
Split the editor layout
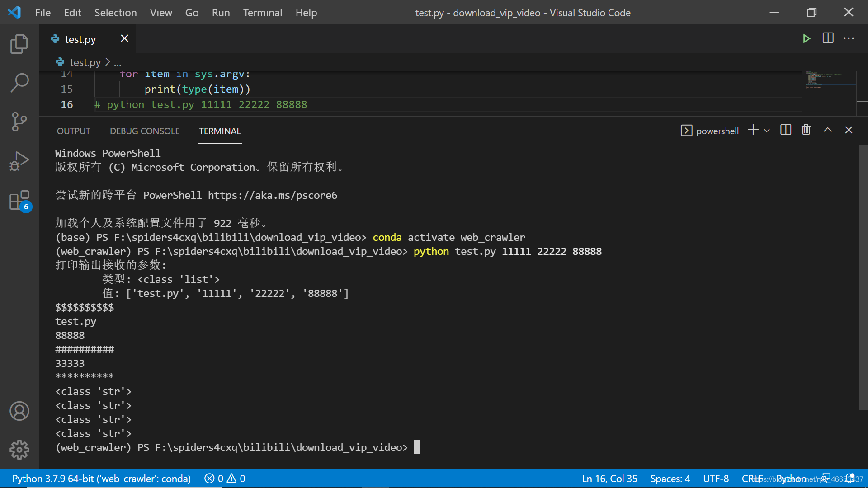point(828,38)
